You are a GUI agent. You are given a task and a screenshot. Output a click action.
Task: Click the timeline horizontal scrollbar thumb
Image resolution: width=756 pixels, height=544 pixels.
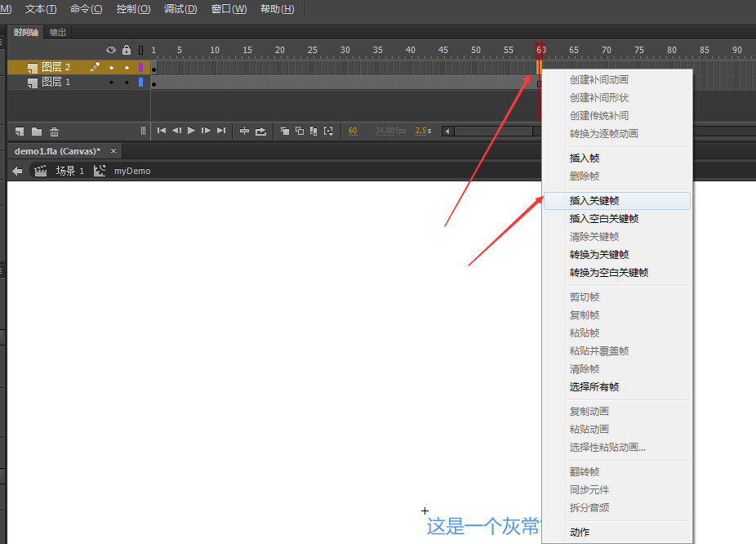point(494,132)
